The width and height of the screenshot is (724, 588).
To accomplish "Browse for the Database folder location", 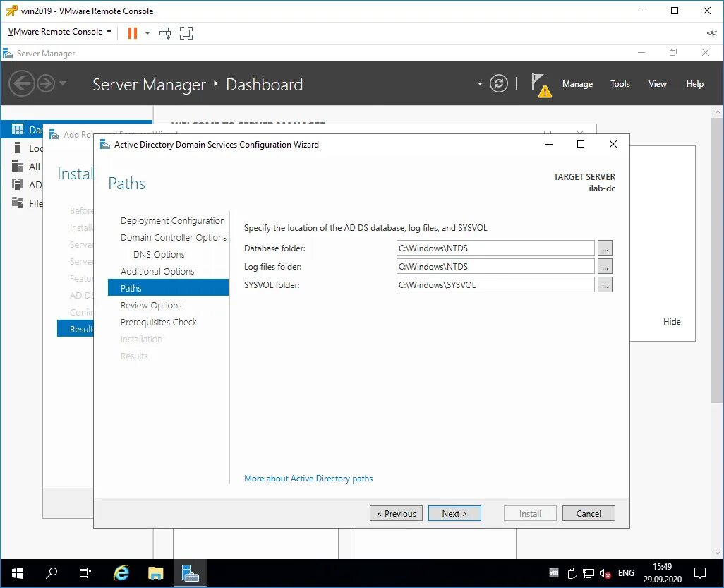I will click(605, 248).
